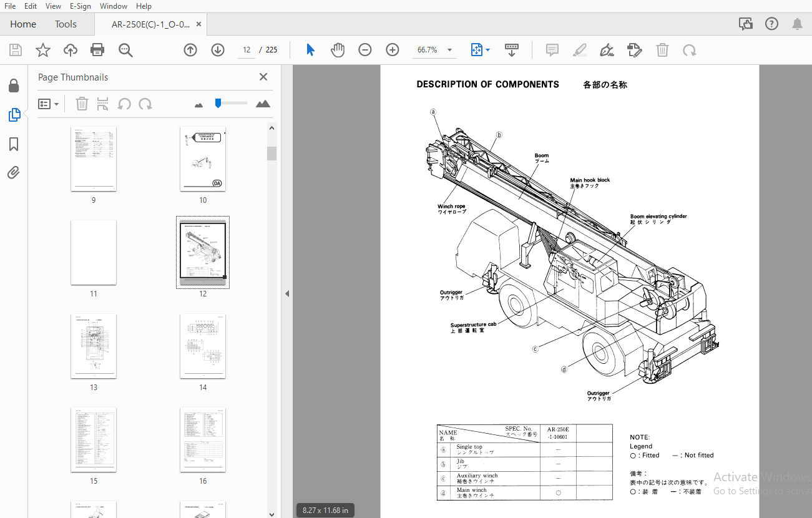Zoom out with minus button
812x518 pixels.
coord(365,50)
